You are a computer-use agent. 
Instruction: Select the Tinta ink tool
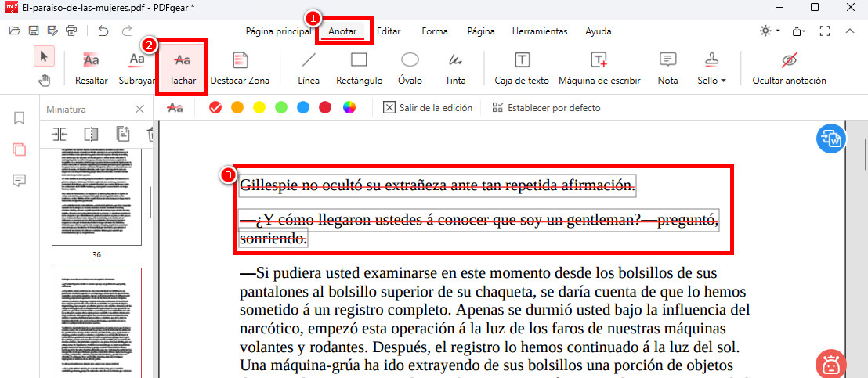(x=455, y=68)
